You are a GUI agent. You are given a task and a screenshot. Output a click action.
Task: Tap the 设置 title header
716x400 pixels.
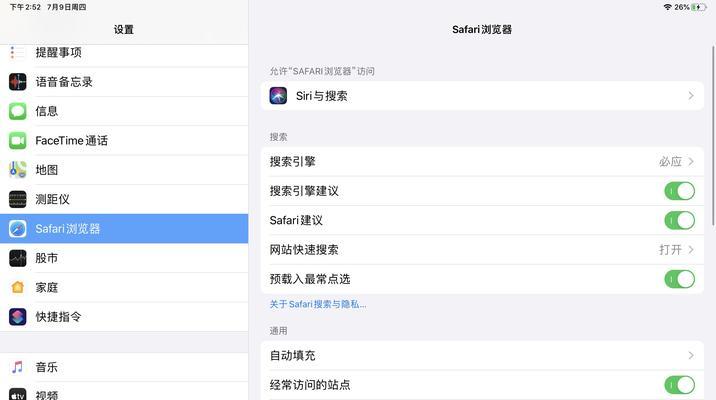click(124, 30)
